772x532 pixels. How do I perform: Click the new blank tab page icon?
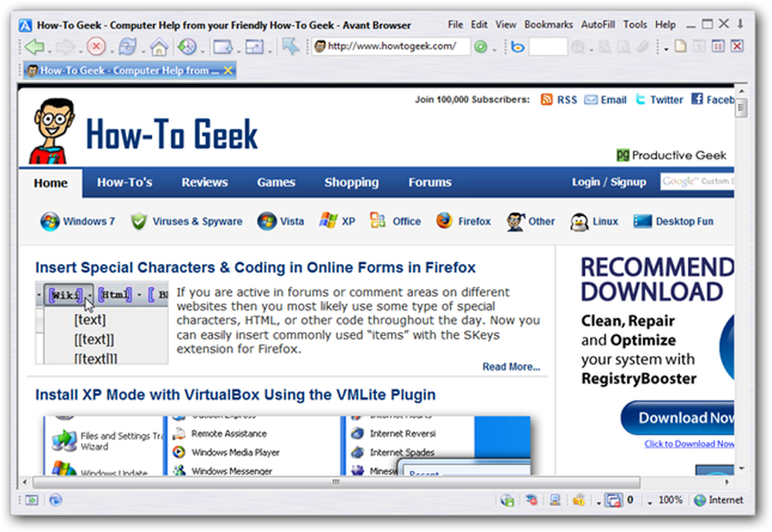(x=680, y=47)
